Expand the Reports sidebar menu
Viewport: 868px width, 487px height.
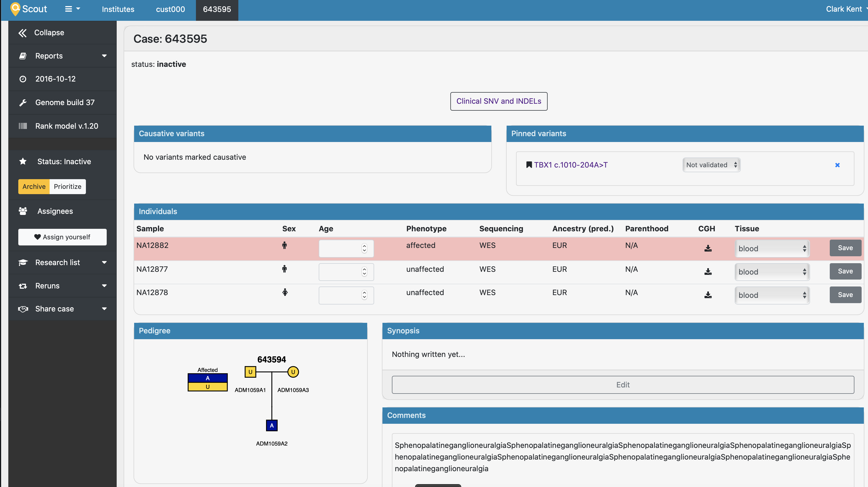coord(63,56)
